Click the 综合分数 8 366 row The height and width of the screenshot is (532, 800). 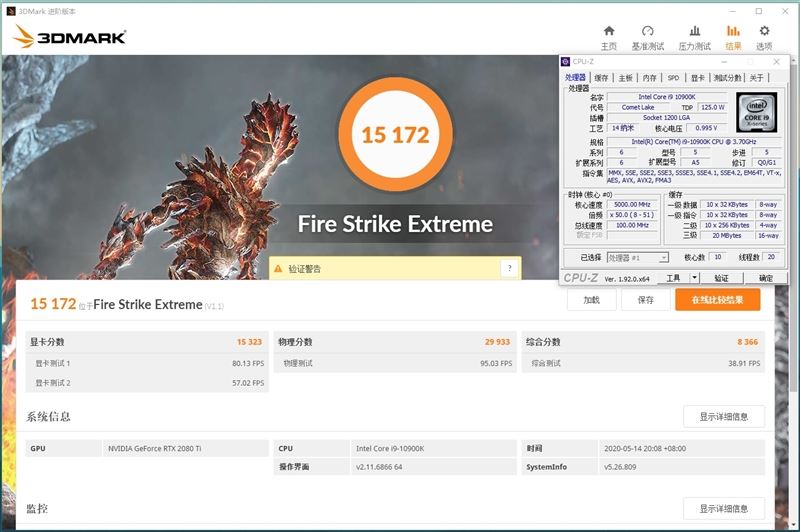(x=643, y=342)
